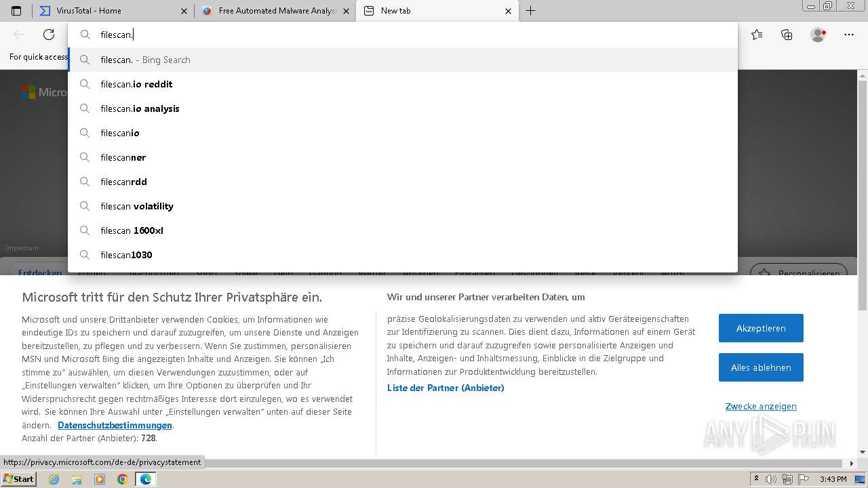Open the volume icon in system tray
This screenshot has width=868, height=488.
pos(771,479)
